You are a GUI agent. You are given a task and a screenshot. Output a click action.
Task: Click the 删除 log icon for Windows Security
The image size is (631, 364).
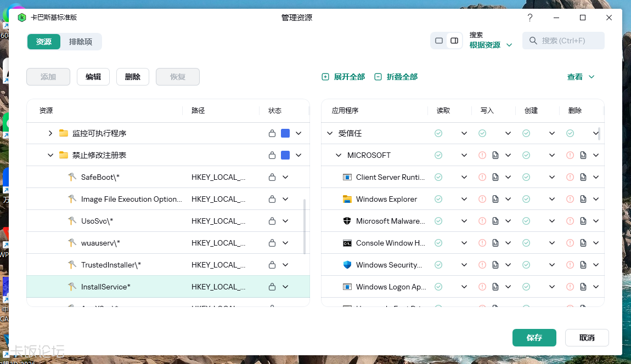tap(583, 265)
